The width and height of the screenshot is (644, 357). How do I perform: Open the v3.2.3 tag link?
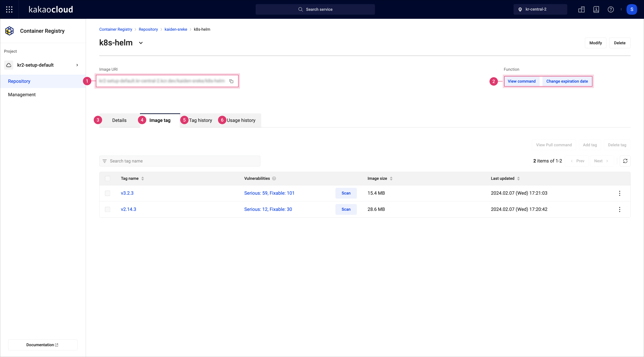coord(127,193)
